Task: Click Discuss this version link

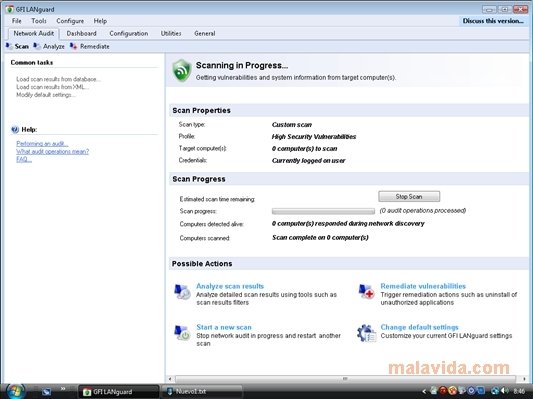Action: click(x=493, y=21)
